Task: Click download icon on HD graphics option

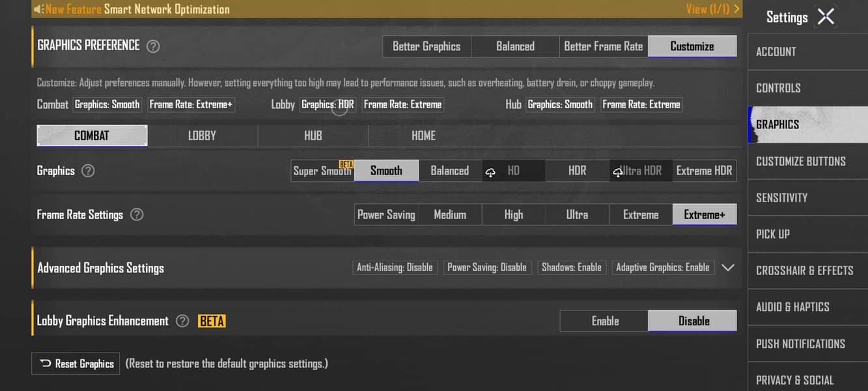Action: (491, 171)
